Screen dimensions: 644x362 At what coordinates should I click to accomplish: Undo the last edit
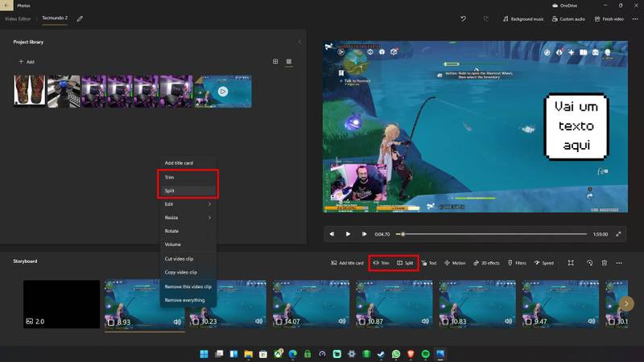pyautogui.click(x=463, y=19)
